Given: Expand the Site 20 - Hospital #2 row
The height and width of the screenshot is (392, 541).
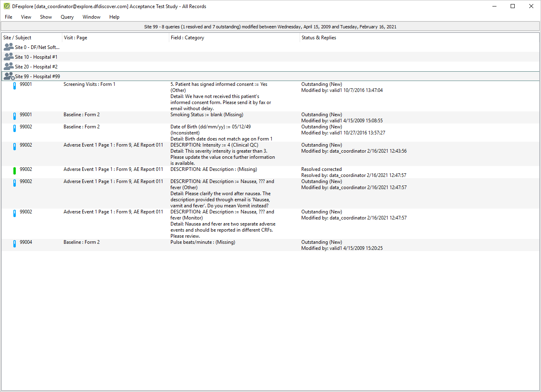Looking at the screenshot, I should (270, 66).
